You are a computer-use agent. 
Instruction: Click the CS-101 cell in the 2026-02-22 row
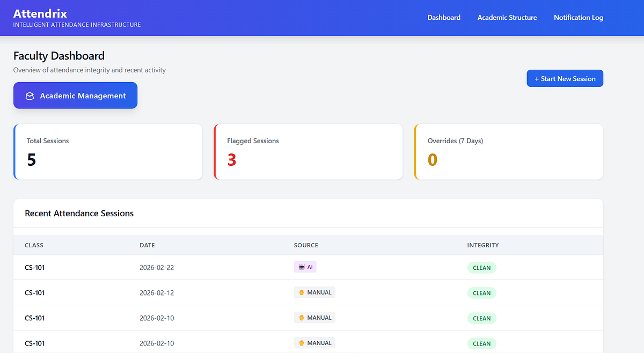pyautogui.click(x=34, y=268)
